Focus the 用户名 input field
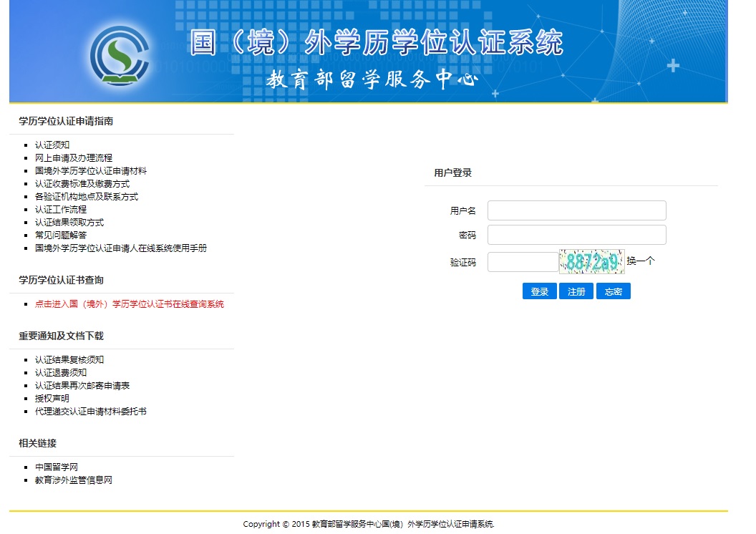The width and height of the screenshot is (756, 534). click(576, 210)
